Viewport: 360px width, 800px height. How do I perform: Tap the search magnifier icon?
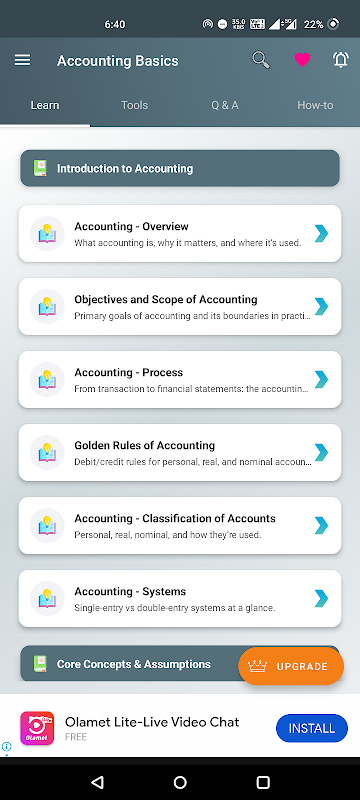(x=261, y=60)
